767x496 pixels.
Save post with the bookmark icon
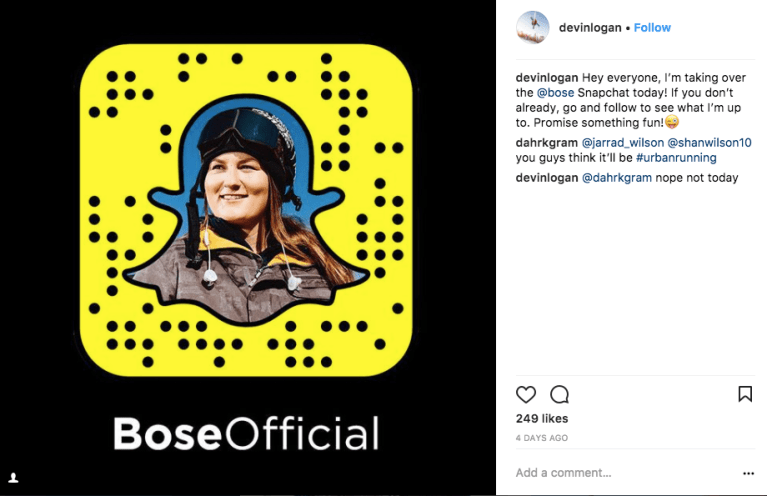(745, 394)
